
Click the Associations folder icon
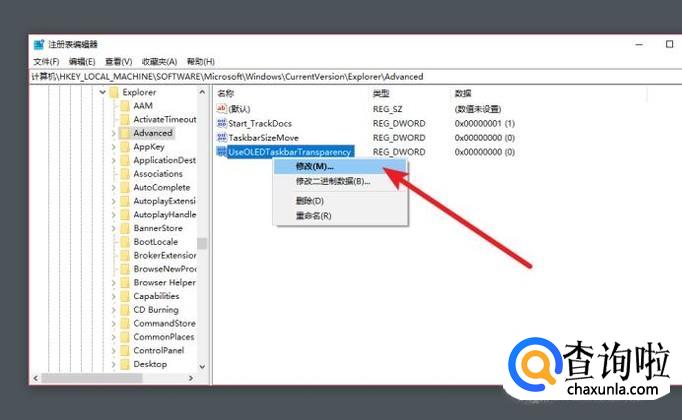pyautogui.click(x=125, y=173)
